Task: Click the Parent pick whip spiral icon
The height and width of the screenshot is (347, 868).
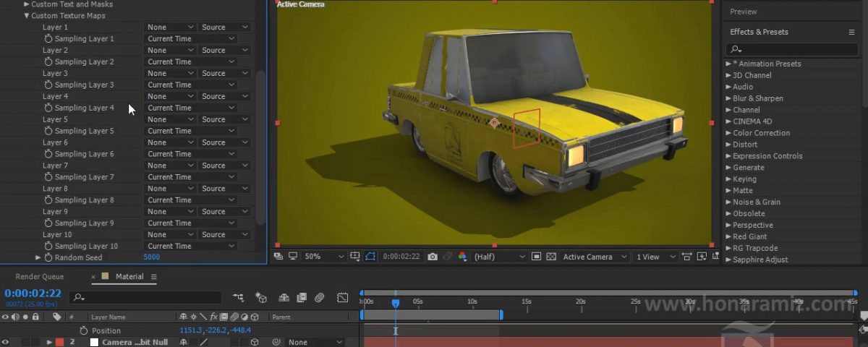Action: 276,342
